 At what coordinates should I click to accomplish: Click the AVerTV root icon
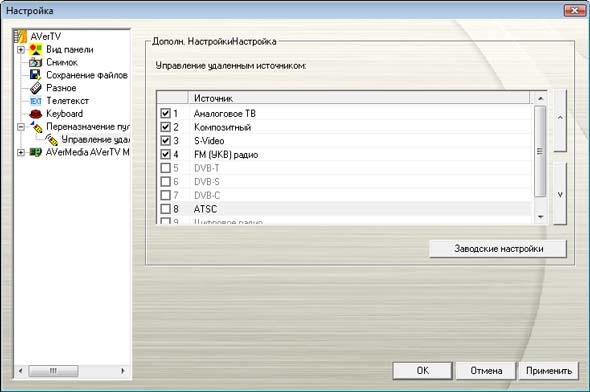click(x=20, y=36)
